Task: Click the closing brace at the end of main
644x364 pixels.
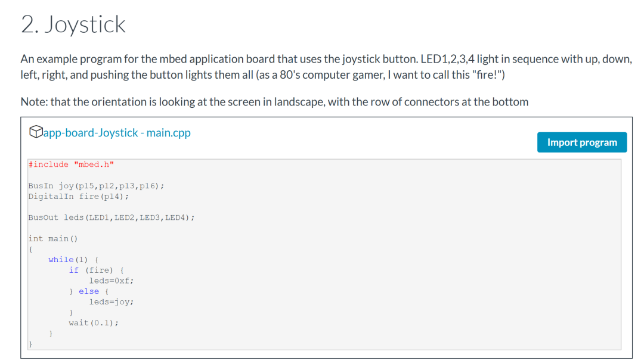Action: [x=30, y=343]
